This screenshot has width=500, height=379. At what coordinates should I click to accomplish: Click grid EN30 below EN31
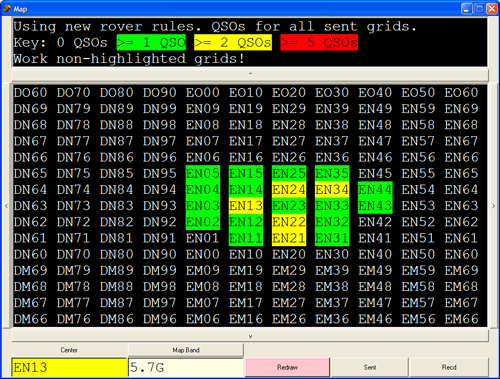(x=332, y=254)
